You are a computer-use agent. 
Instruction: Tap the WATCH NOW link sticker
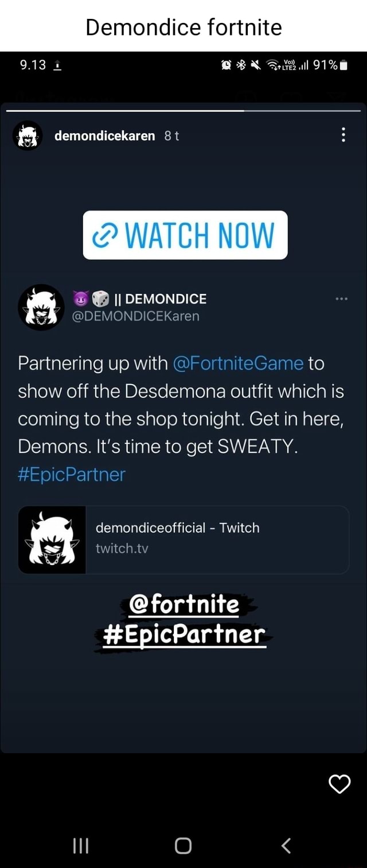point(185,235)
